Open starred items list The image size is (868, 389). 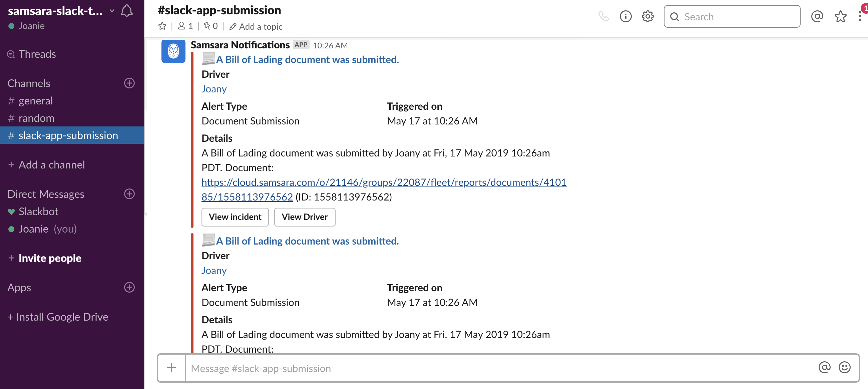click(x=840, y=16)
